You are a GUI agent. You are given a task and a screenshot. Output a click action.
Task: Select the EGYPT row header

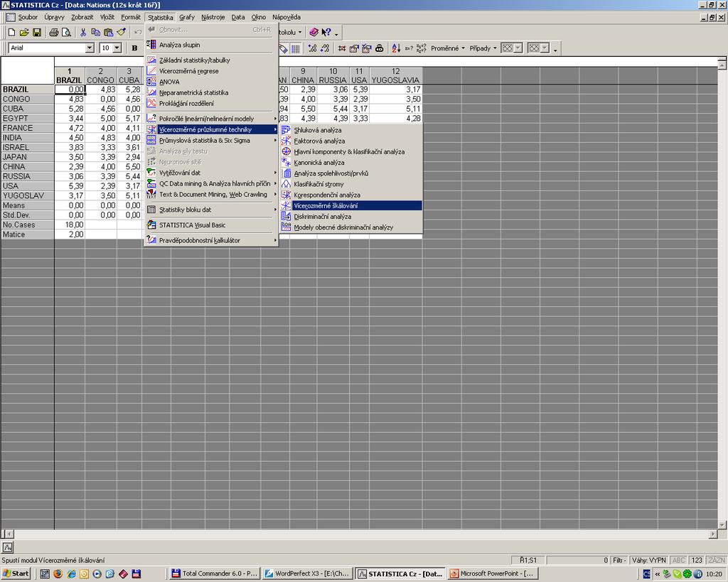point(28,119)
